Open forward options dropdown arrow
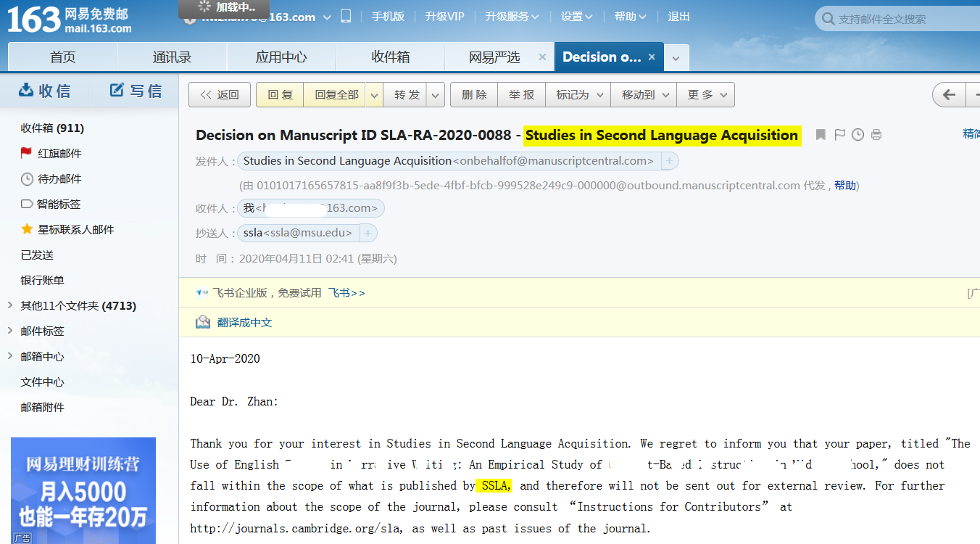The height and width of the screenshot is (544, 980). [436, 95]
